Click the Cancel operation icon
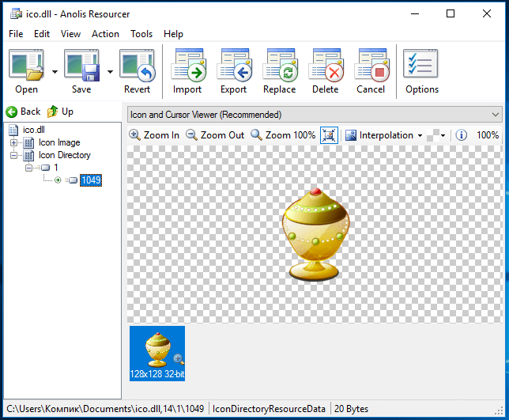The height and width of the screenshot is (420, 509). click(x=371, y=66)
